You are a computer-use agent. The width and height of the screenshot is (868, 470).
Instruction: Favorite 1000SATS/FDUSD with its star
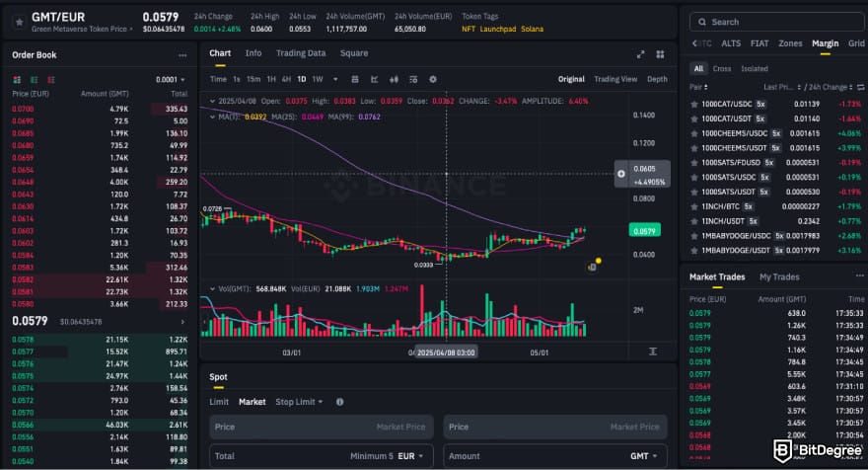point(693,163)
